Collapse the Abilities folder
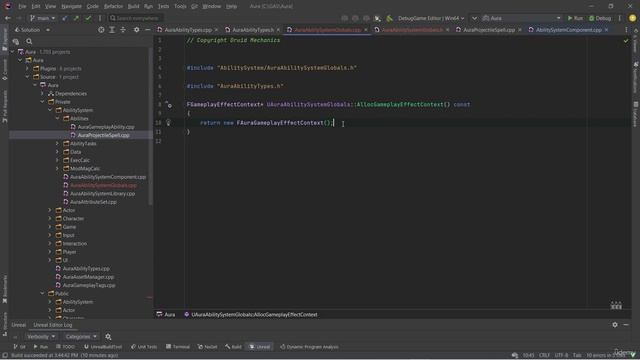Screen dimensions: 640x360 (58, 118)
